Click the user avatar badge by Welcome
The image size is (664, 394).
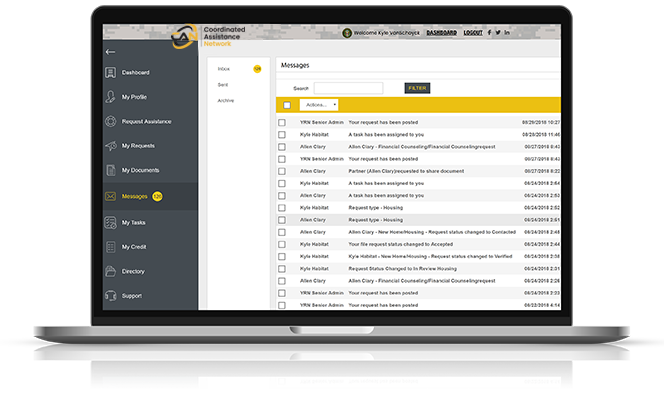pos(347,33)
